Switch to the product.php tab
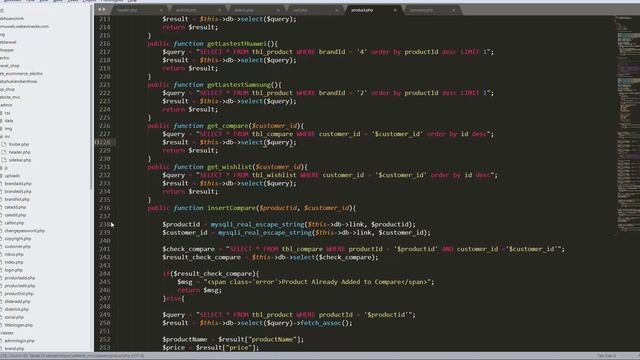The width and height of the screenshot is (640, 360). coord(373,10)
